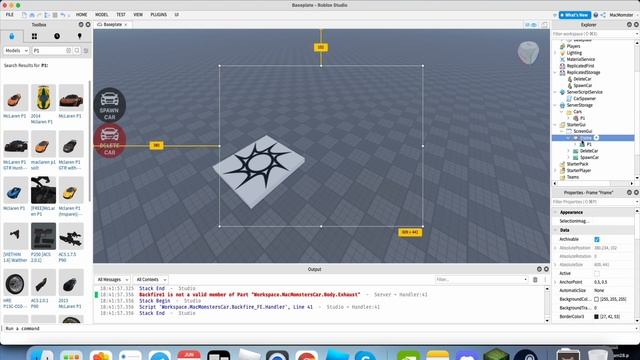This screenshot has width=640, height=360.
Task: Open the FILE menu
Action: pos(9,15)
